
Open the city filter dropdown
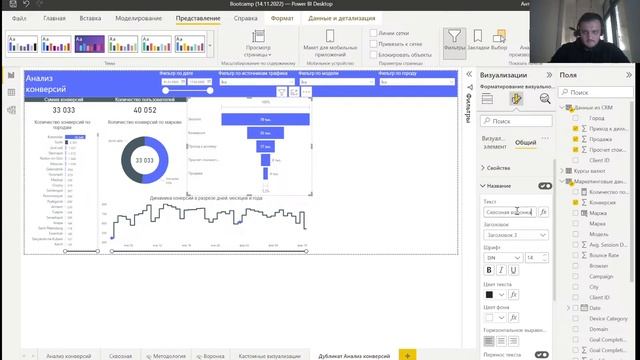(417, 82)
